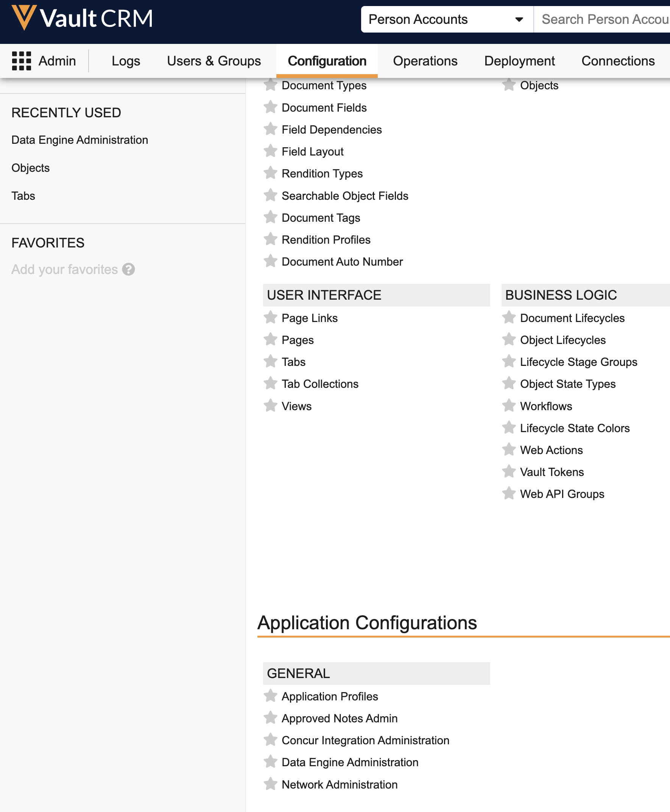Click star beside Application Profiles

pos(270,696)
